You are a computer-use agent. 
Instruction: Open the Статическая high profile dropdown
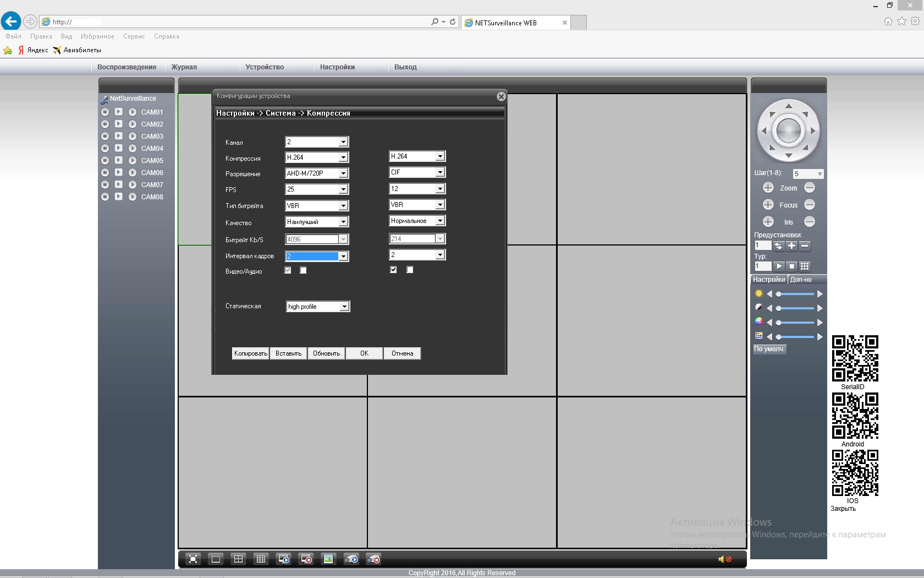click(x=344, y=307)
